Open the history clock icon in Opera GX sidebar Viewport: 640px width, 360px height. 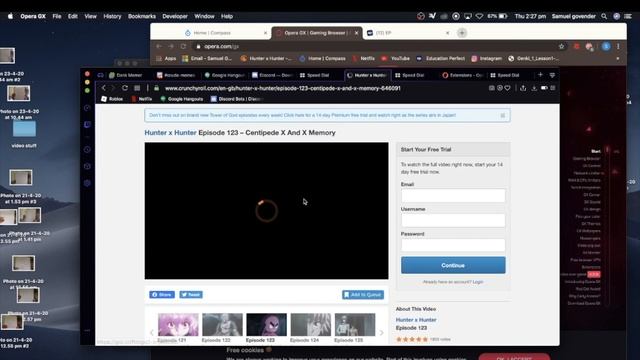pos(87,150)
